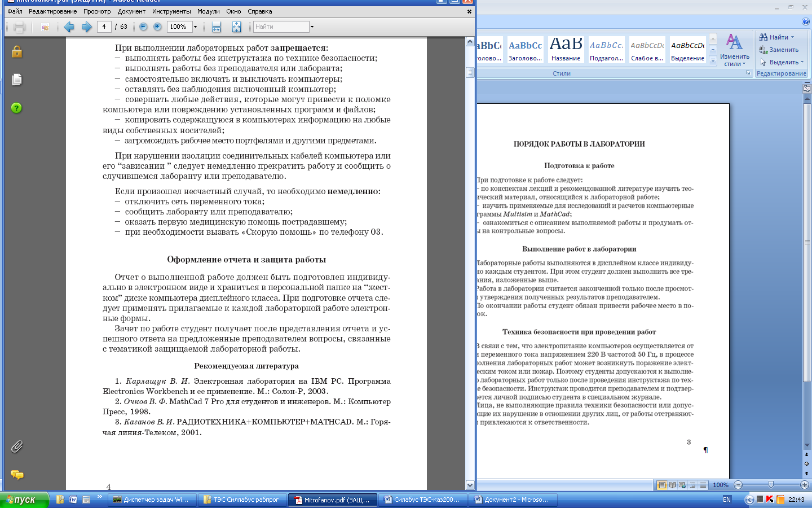Apply the Выделение style in Word
This screenshot has height=508, width=812.
[x=687, y=49]
